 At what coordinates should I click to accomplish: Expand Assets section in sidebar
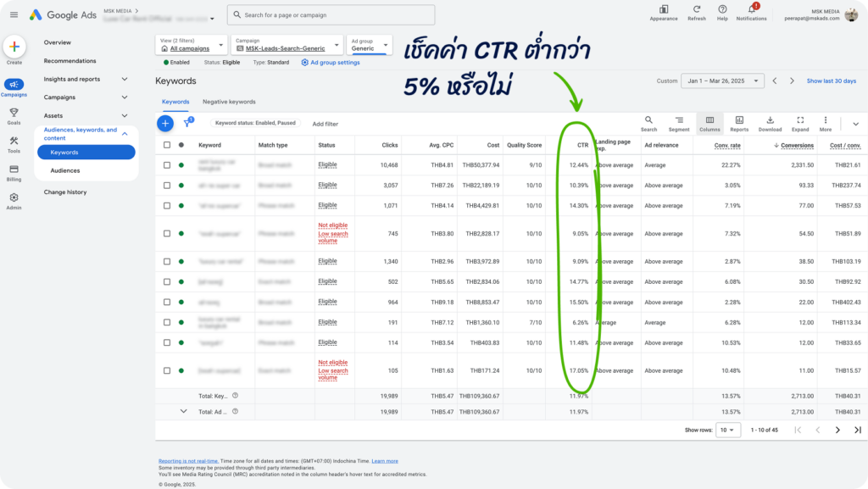pyautogui.click(x=125, y=115)
